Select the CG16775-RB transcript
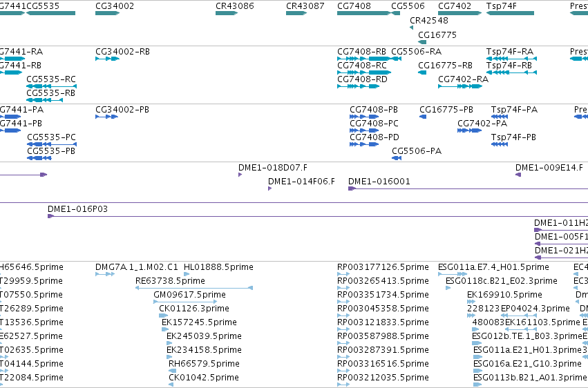The image size is (588, 388). point(422,72)
